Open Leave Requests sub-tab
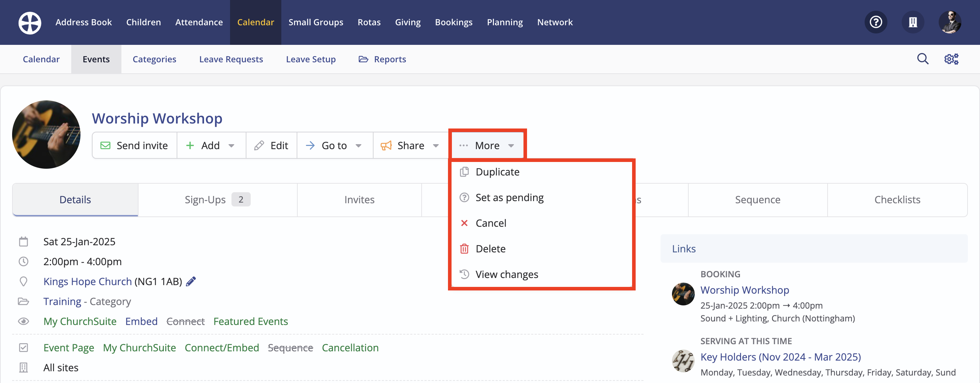The image size is (980, 383). [x=231, y=59]
